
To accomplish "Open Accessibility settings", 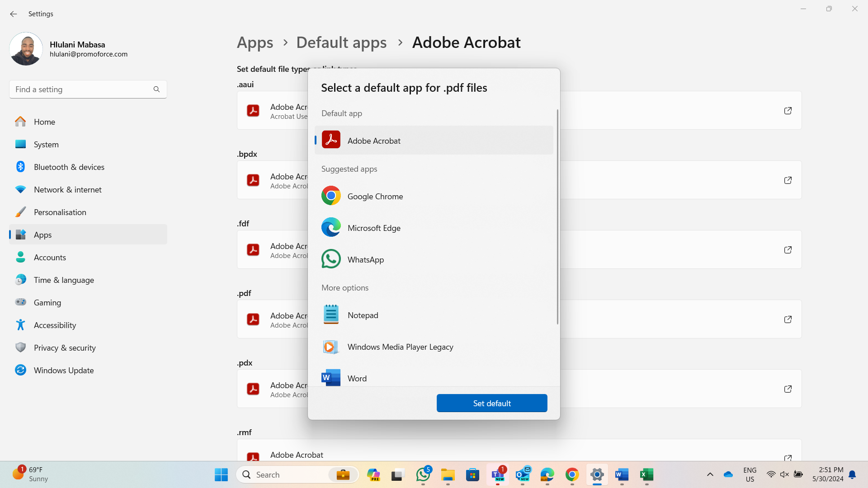I will 88,325.
